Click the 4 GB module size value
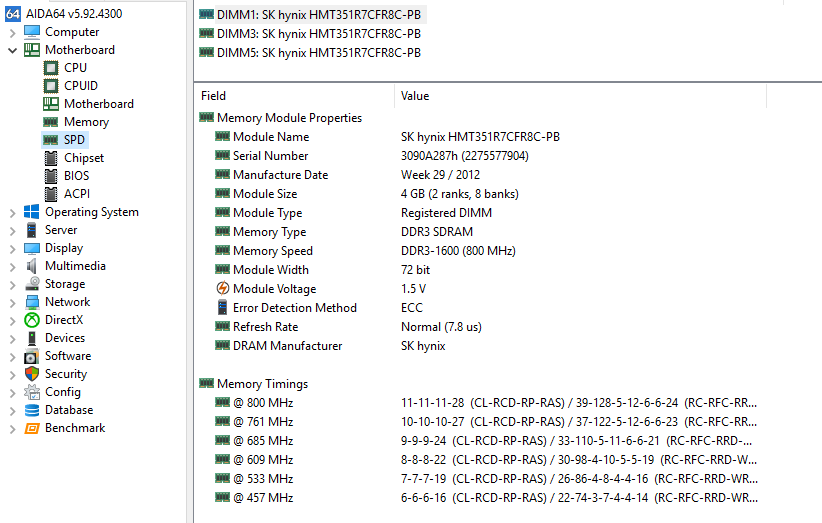 click(x=459, y=194)
